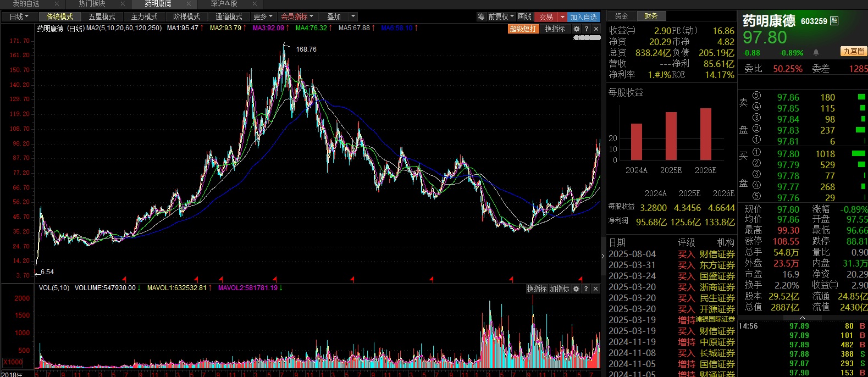Toggle the 叠加 overlay option
Screen dimensions: 868x377
coord(334,17)
